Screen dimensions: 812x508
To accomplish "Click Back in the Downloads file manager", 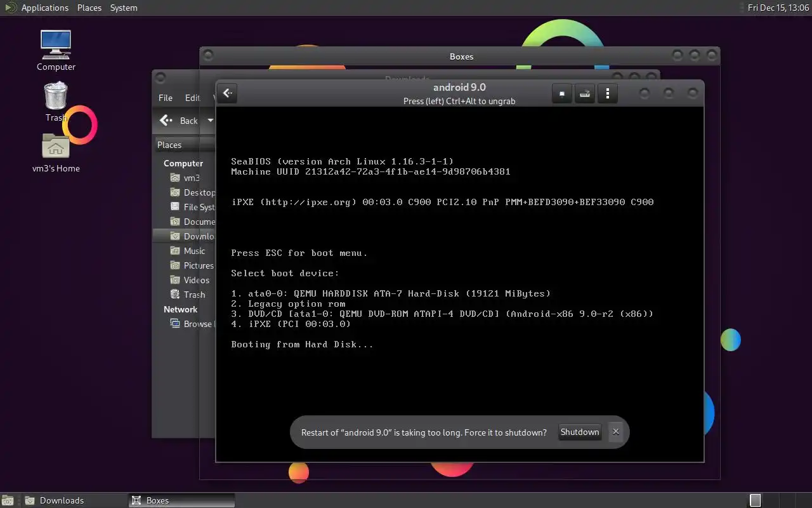I will click(x=180, y=121).
